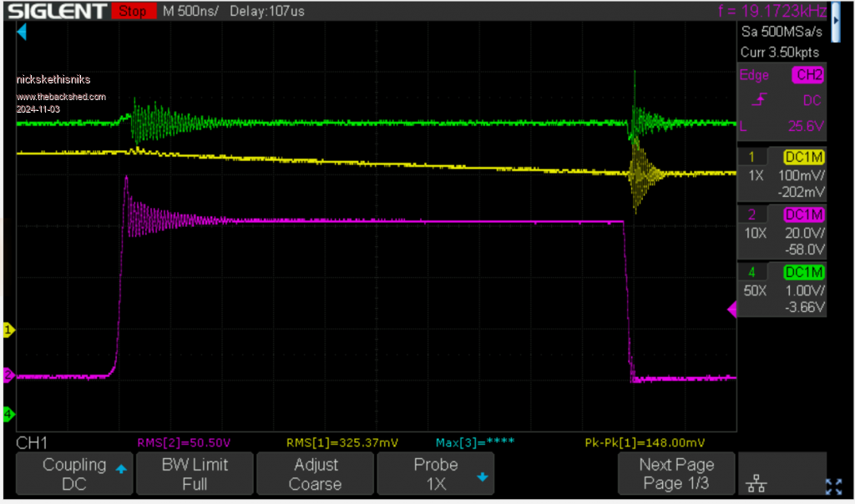Open the Probe 1X attenuation dropdown
The image size is (855, 504).
[436, 474]
